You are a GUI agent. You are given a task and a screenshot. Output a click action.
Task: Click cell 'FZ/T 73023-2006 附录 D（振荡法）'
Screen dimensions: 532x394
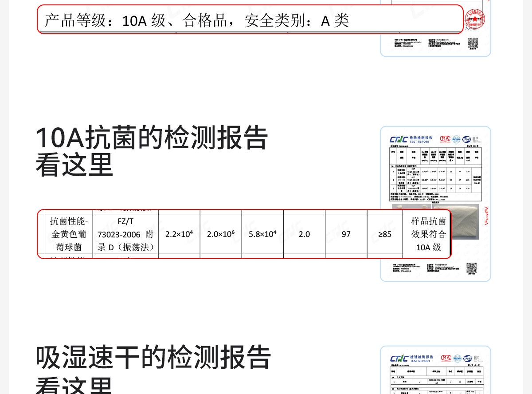pos(125,234)
